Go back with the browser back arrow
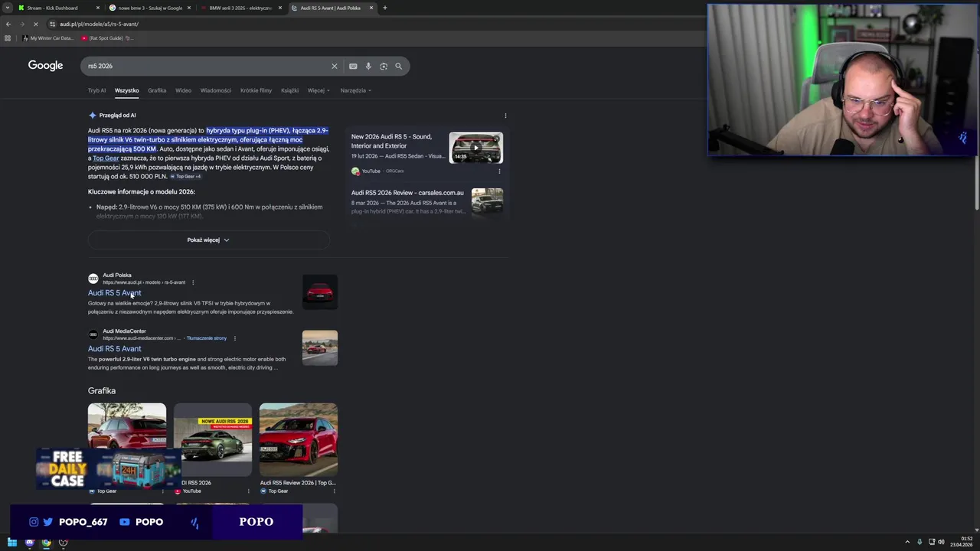The width and height of the screenshot is (980, 551). 8,24
